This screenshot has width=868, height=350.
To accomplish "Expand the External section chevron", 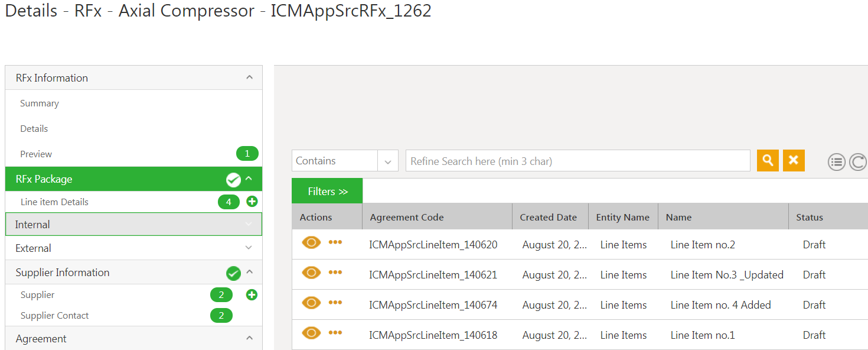I will 249,248.
